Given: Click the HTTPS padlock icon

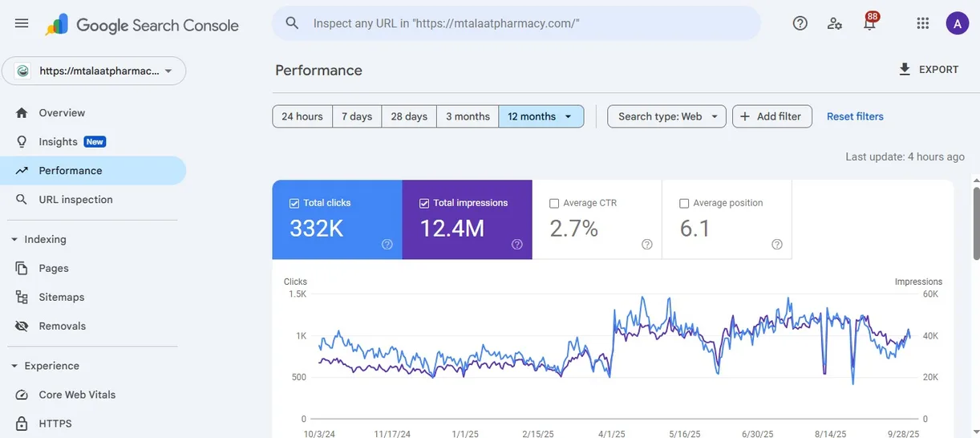Looking at the screenshot, I should tap(22, 424).
